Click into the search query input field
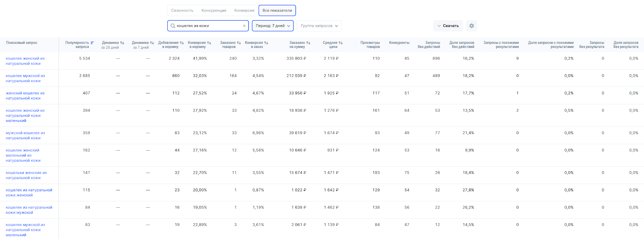The image size is (644, 239). 208,26
